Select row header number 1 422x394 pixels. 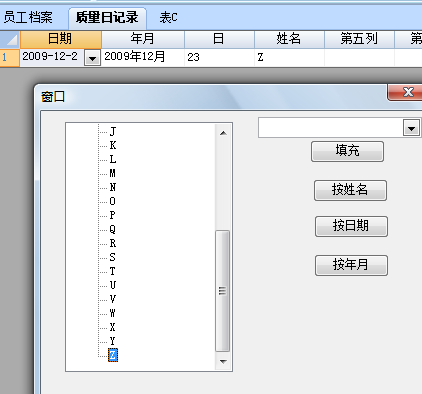click(x=10, y=57)
